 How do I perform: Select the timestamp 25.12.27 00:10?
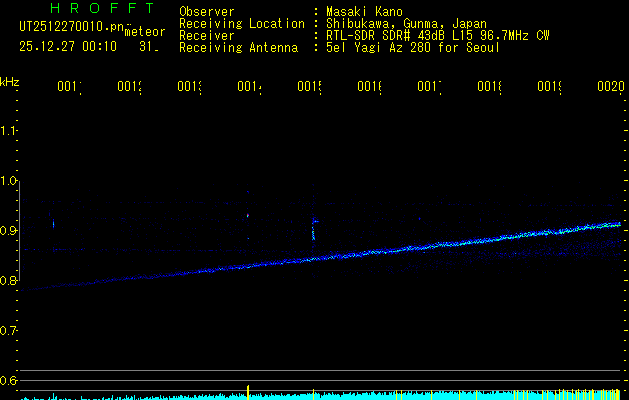pos(68,46)
